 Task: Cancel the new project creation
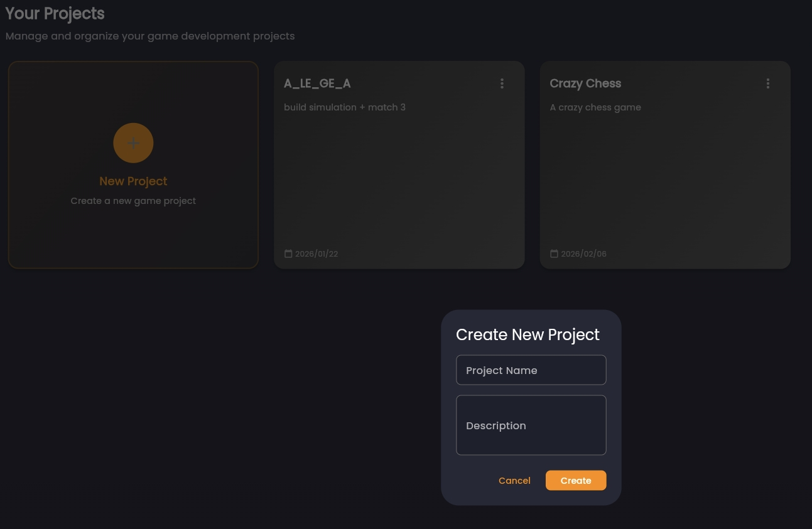(x=514, y=480)
